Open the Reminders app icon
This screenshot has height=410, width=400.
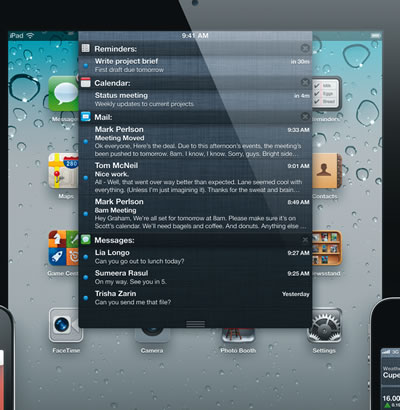pos(327,94)
